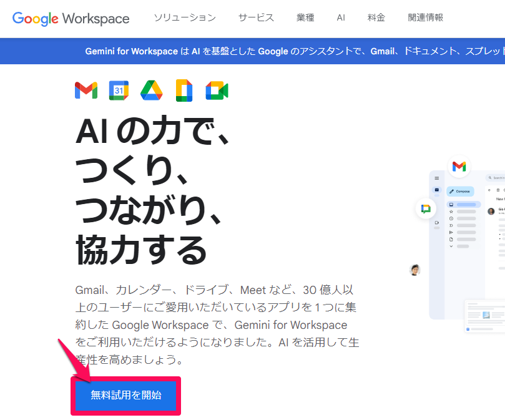
Task: Click the document preview card at illustration bottom
Action: tap(485, 316)
